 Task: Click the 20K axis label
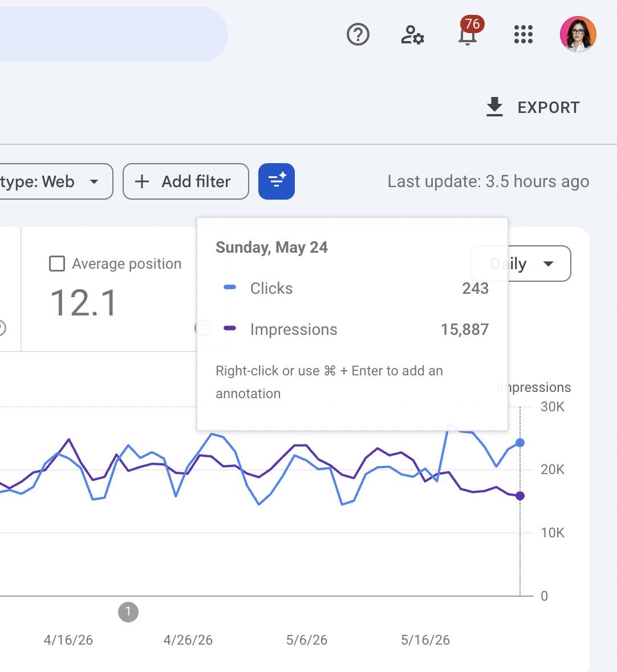click(x=553, y=469)
